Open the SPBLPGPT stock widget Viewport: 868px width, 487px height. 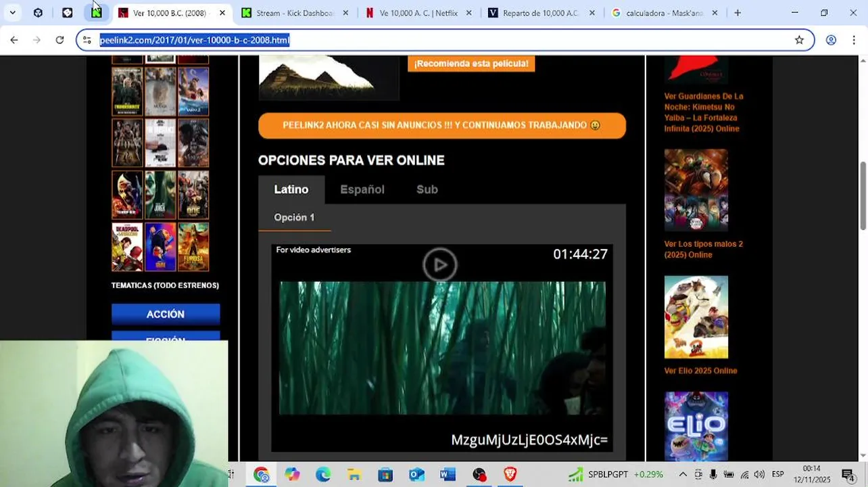616,474
